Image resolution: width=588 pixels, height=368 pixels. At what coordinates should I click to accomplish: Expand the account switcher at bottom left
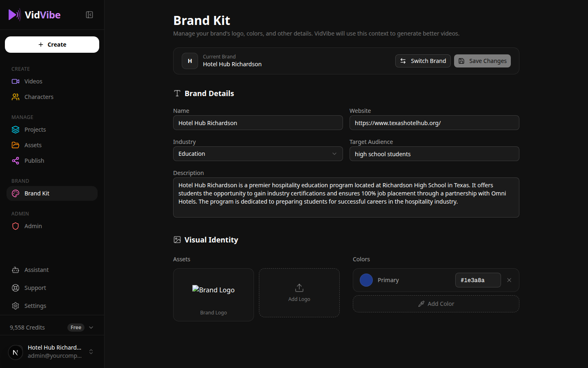[x=91, y=352]
